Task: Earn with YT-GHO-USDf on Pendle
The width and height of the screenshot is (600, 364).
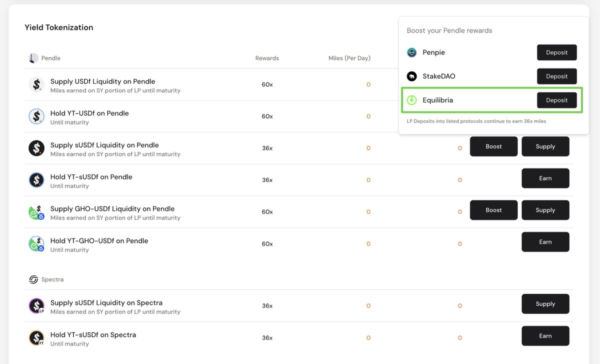Action: click(x=545, y=242)
